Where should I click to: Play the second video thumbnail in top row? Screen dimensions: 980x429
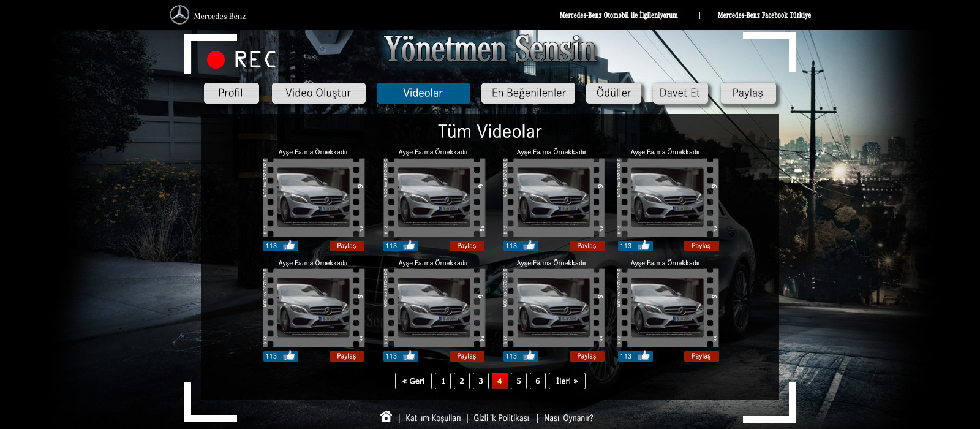tap(434, 198)
